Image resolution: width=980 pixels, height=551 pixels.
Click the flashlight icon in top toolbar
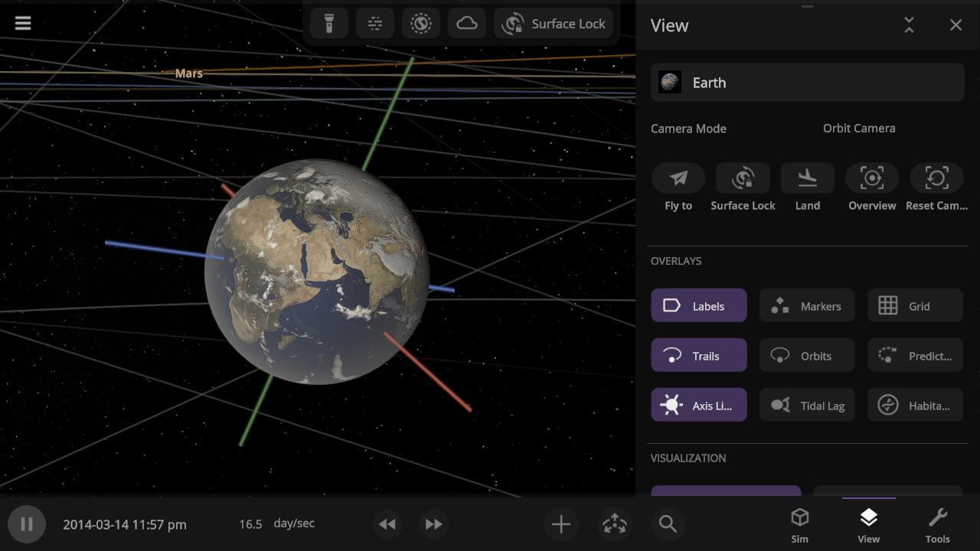329,24
